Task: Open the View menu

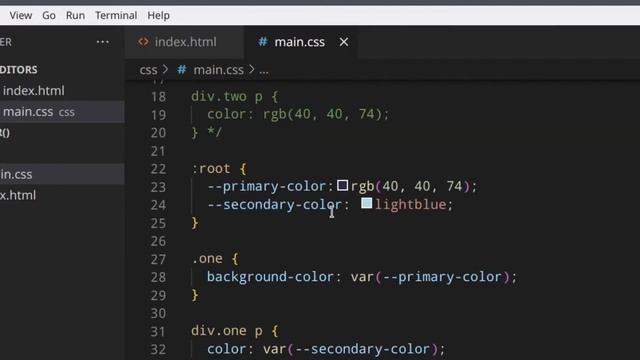Action: pos(21,16)
